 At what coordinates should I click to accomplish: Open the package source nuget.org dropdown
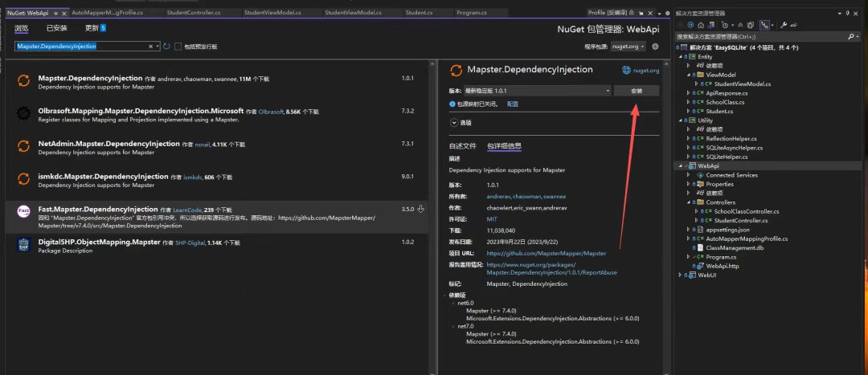pyautogui.click(x=628, y=47)
